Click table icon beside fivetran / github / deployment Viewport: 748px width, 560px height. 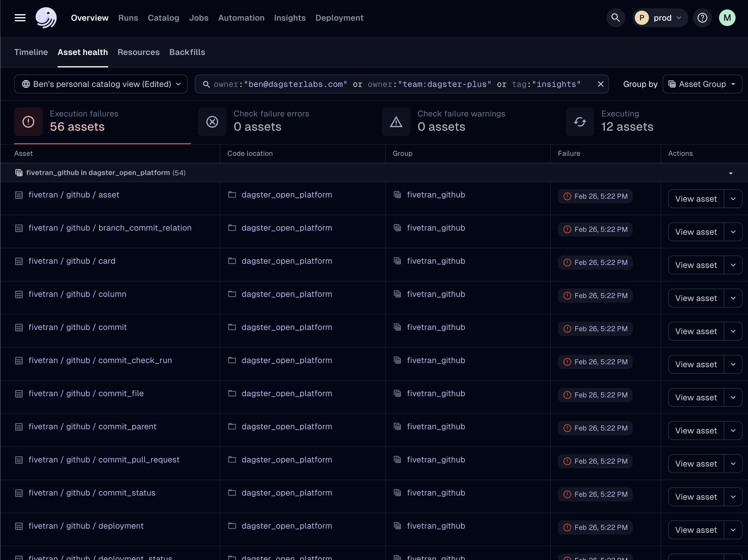(19, 527)
